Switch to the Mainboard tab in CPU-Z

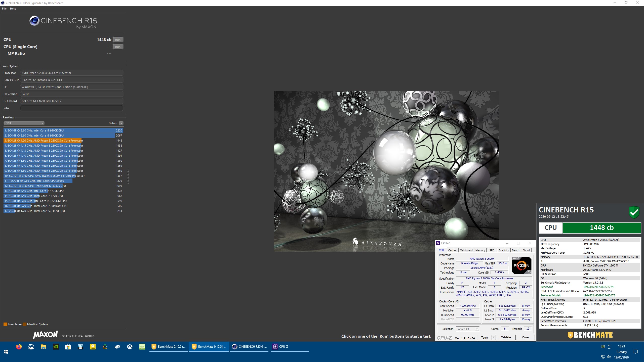click(x=466, y=250)
